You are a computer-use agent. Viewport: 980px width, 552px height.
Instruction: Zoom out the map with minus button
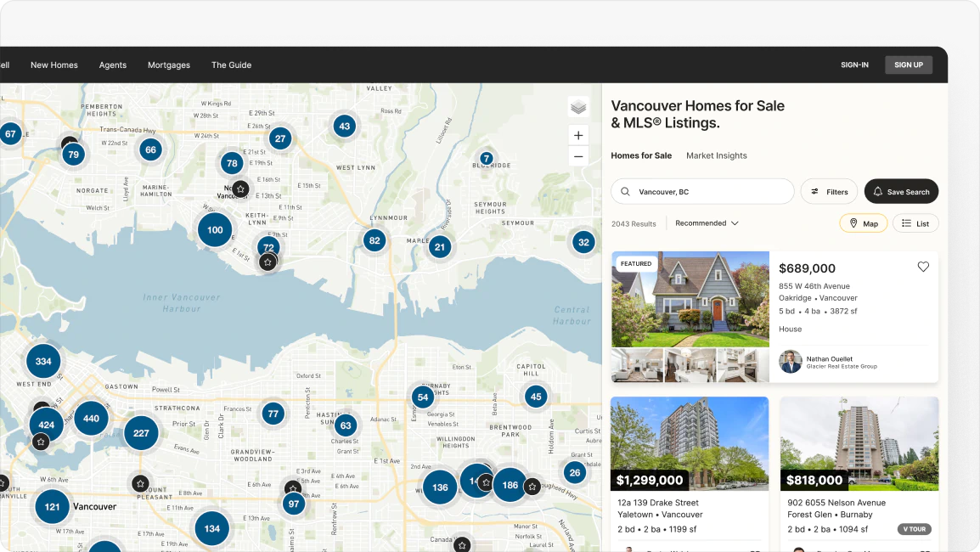pyautogui.click(x=578, y=156)
